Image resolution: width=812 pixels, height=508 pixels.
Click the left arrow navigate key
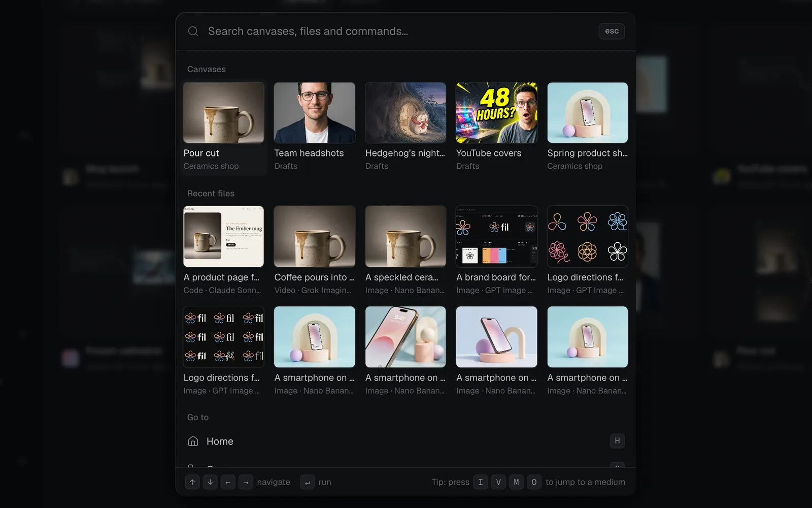coord(228,482)
